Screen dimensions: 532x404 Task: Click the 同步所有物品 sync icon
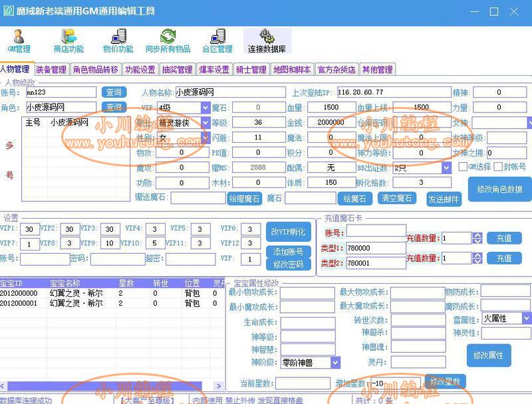[x=168, y=41]
